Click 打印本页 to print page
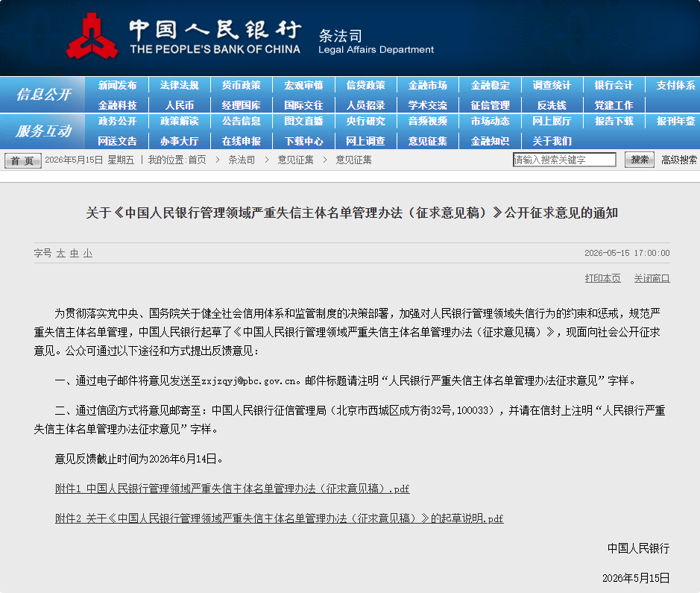The height and width of the screenshot is (593, 700). click(602, 278)
